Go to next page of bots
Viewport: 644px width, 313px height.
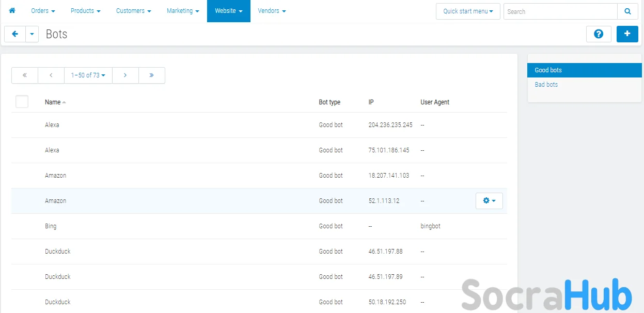point(125,75)
